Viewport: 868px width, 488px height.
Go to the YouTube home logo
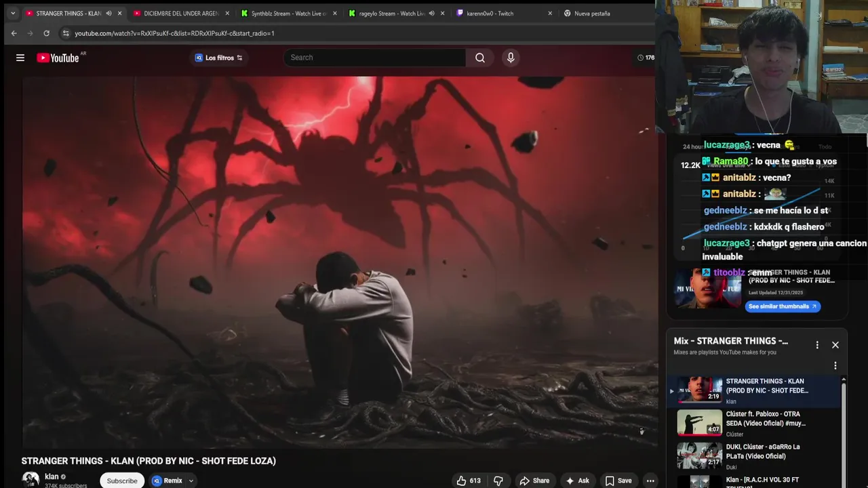(x=58, y=58)
